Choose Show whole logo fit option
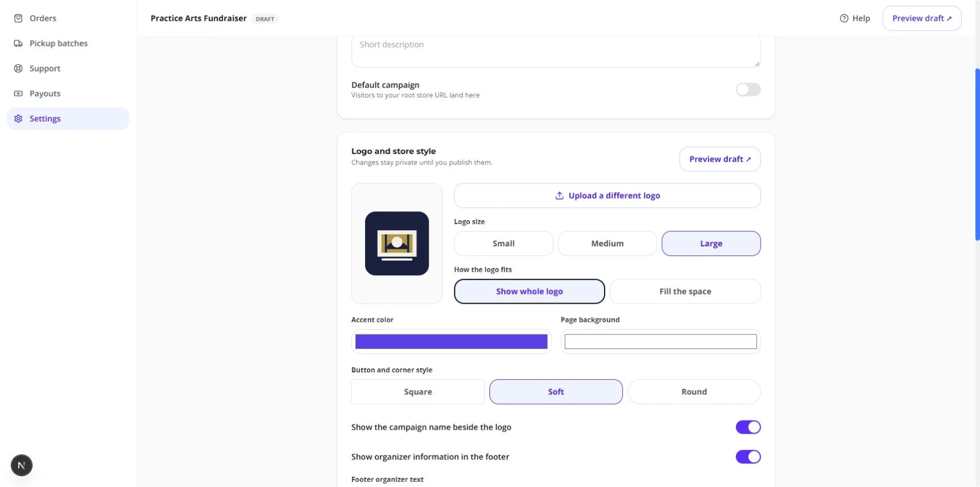Viewport: 980px width, 487px height. (x=530, y=292)
